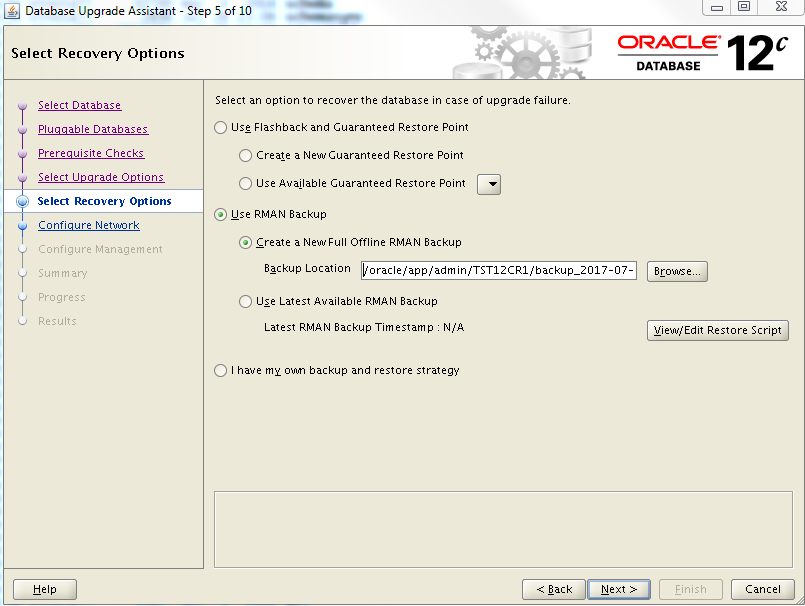
Task: Jump to Pluggable Databases step
Action: [x=92, y=129]
